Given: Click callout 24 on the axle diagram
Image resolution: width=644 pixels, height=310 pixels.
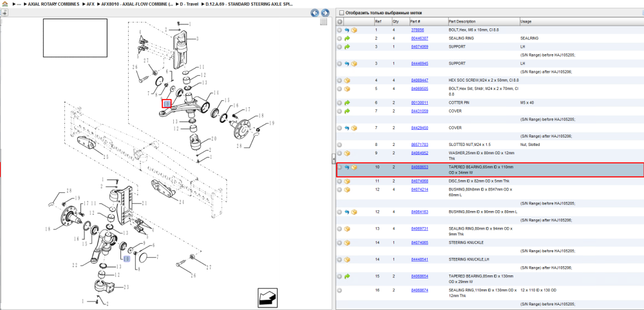Looking at the screenshot, I should click(x=182, y=201).
